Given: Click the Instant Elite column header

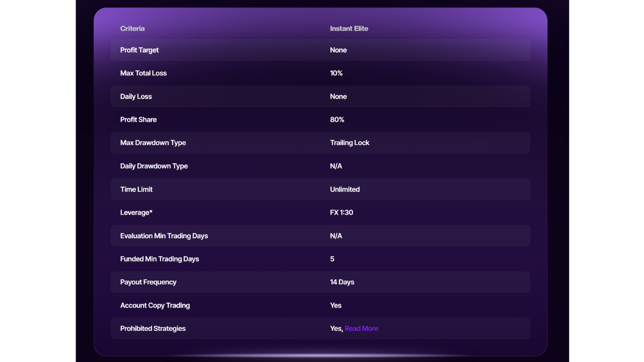Looking at the screenshot, I should (349, 29).
